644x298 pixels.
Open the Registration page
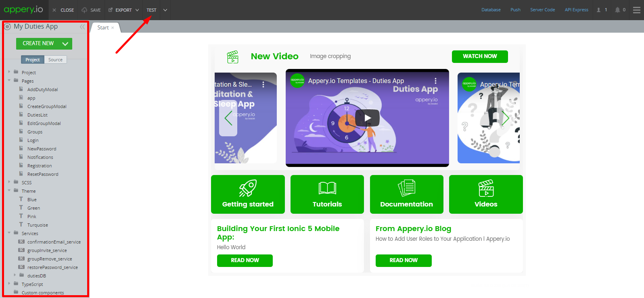pos(40,166)
